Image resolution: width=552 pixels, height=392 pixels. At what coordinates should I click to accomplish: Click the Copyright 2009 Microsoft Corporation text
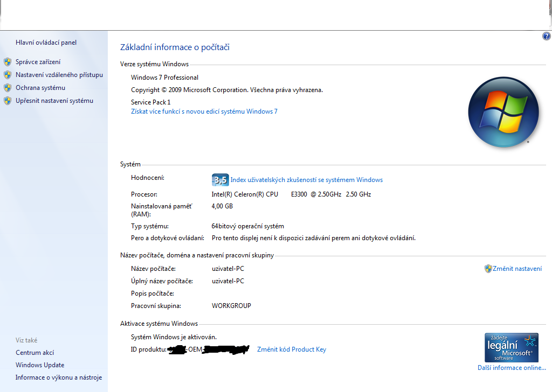(227, 90)
